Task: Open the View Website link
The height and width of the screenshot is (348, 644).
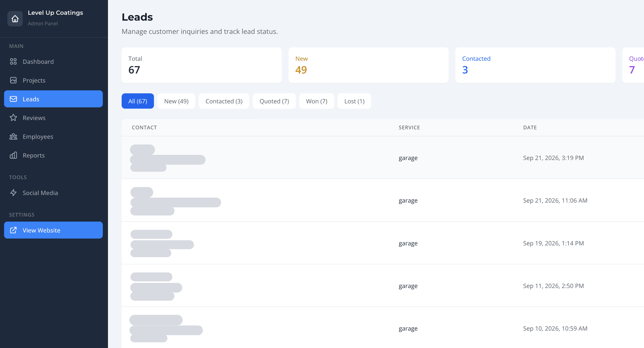Action: [x=53, y=230]
